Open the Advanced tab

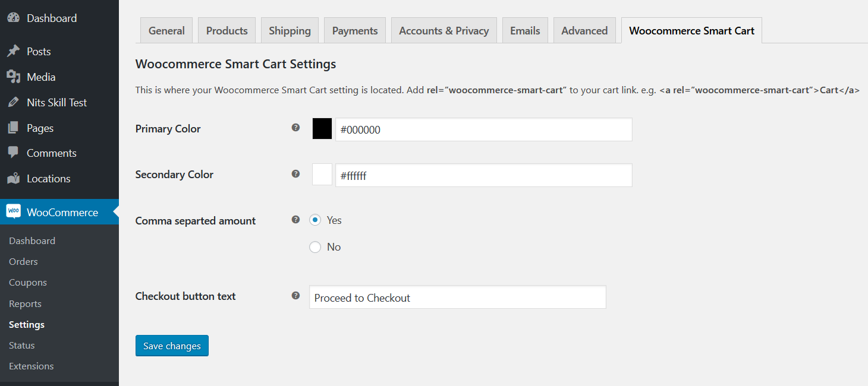(x=584, y=30)
